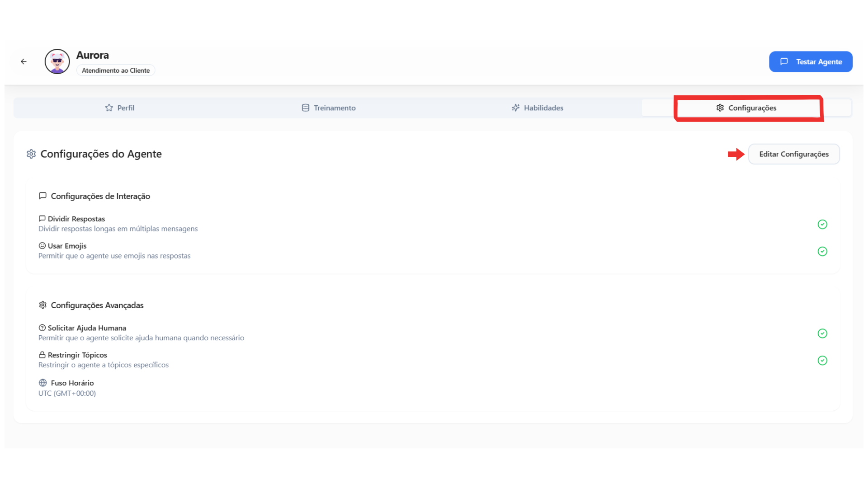Click the gear icon beside Configurações do Agente

tap(31, 154)
